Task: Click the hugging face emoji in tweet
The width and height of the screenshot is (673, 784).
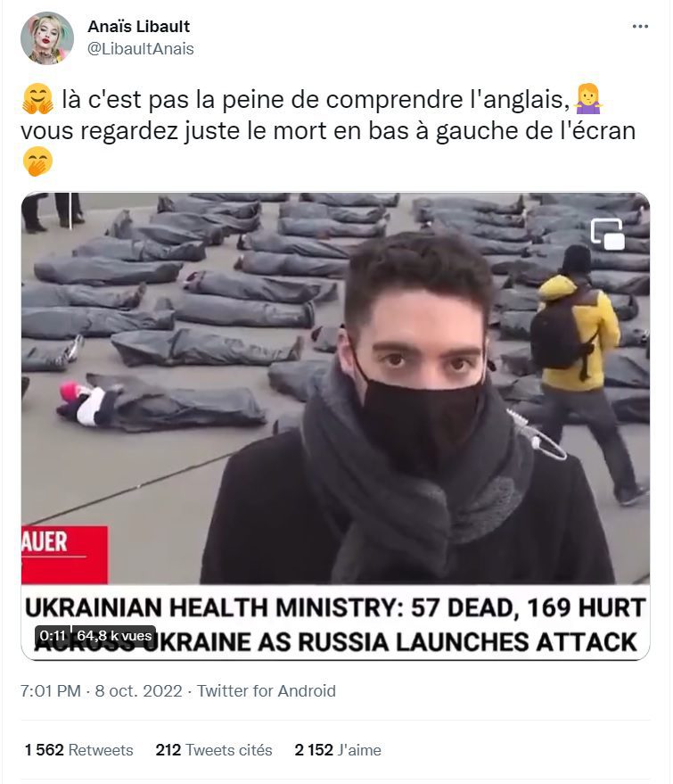Action: click(38, 98)
